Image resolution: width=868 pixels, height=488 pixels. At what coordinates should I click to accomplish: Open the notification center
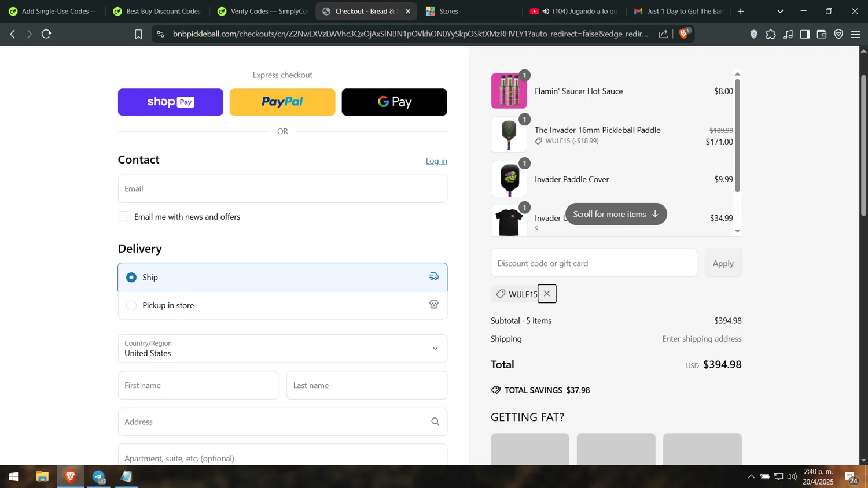(x=851, y=478)
